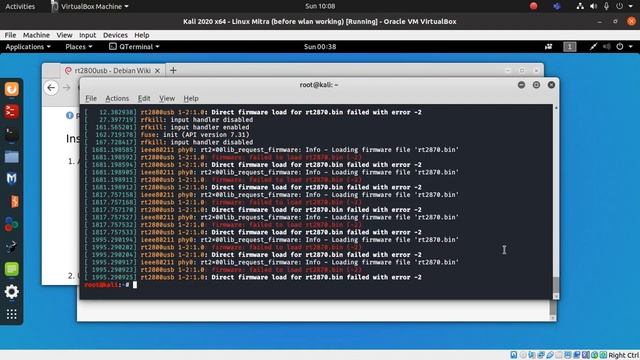Open the VirtualBox File menu
Screen dimensions: 640x360
(10, 35)
